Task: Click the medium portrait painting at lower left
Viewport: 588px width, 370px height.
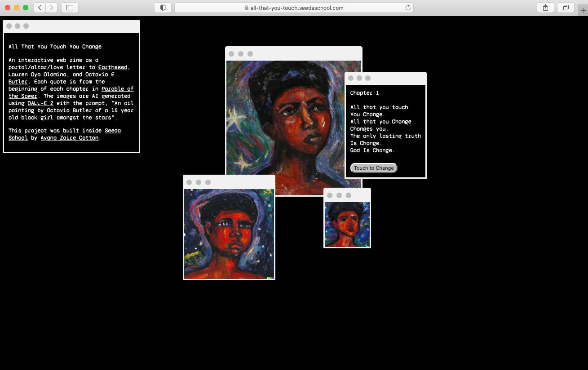Action: [x=229, y=234]
